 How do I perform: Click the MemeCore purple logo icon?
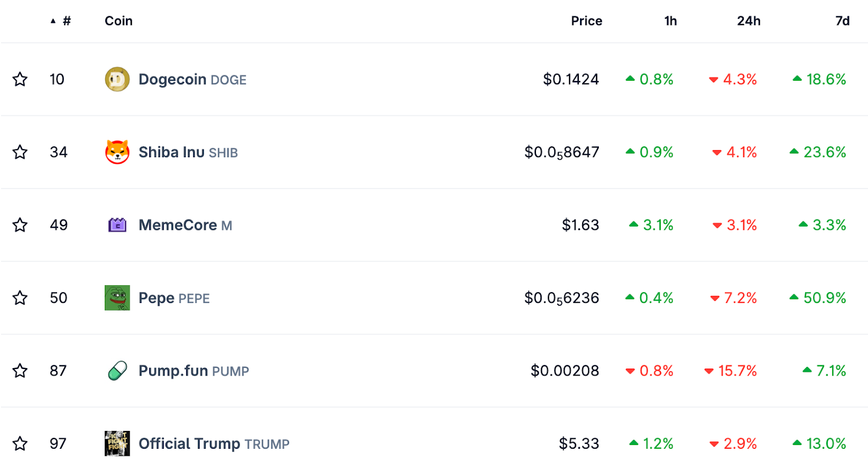click(116, 225)
